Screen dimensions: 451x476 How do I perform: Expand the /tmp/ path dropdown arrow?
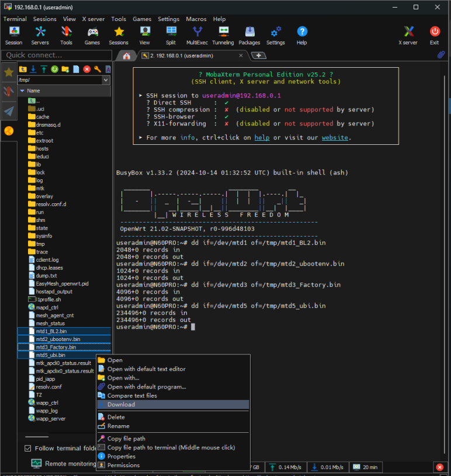click(x=108, y=80)
